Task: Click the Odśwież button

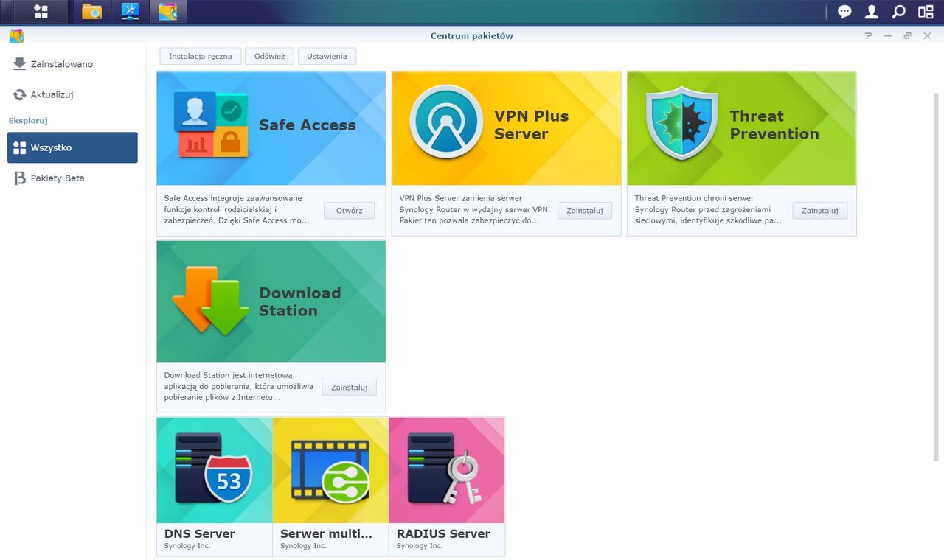Action: [269, 56]
